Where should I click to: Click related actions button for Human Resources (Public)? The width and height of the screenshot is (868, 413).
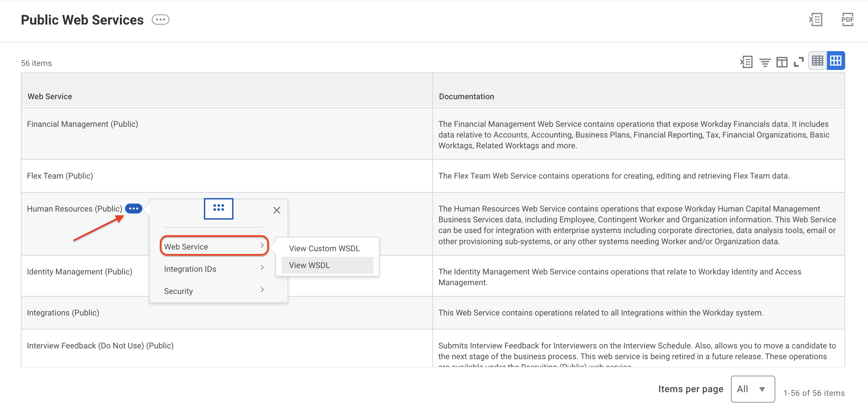(133, 209)
